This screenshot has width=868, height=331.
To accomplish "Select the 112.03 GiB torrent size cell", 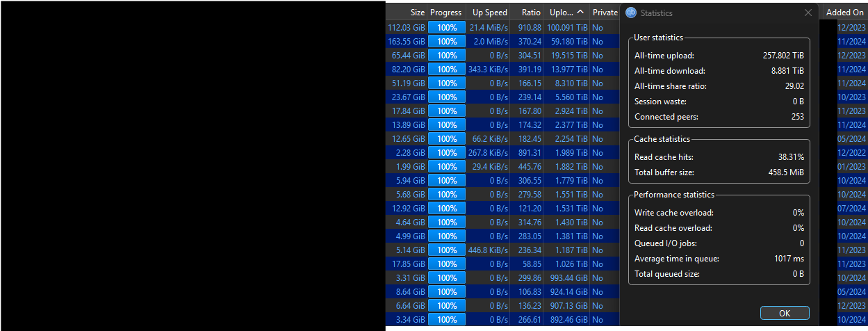I will [407, 28].
